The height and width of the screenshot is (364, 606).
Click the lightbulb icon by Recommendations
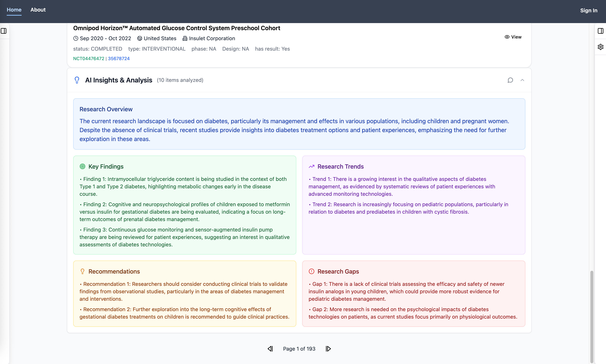point(83,272)
